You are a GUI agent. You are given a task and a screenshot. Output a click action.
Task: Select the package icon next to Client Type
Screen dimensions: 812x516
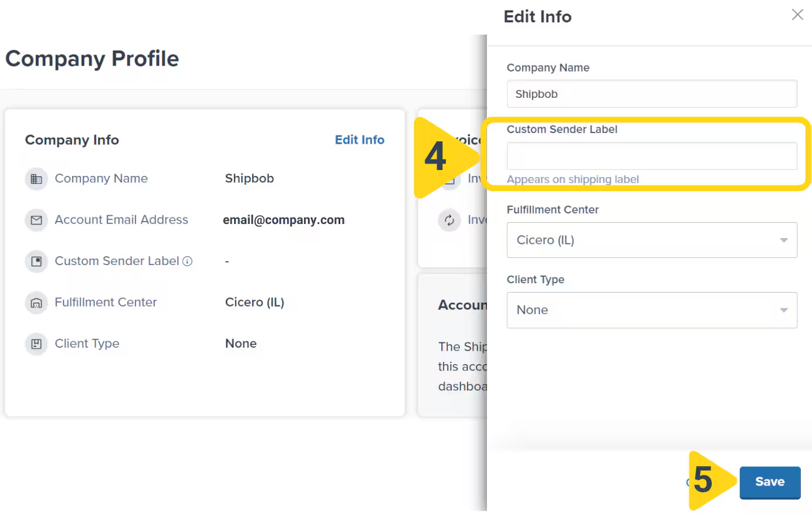tap(36, 344)
